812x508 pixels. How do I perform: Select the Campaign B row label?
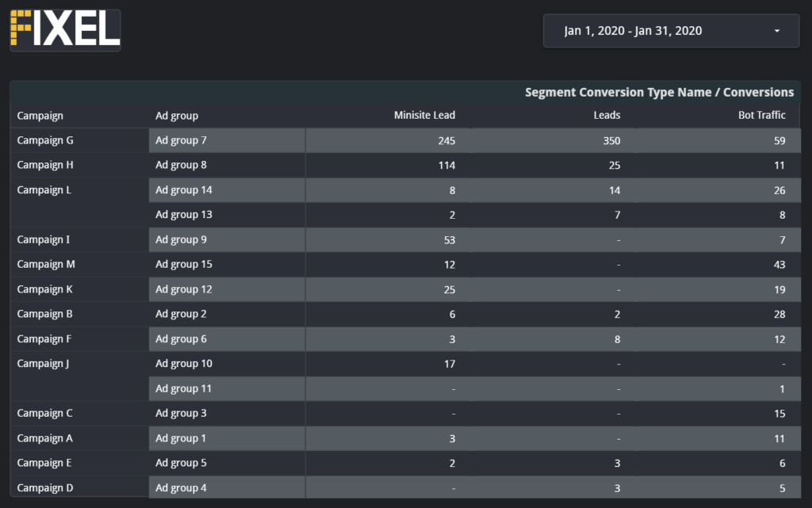click(x=44, y=314)
